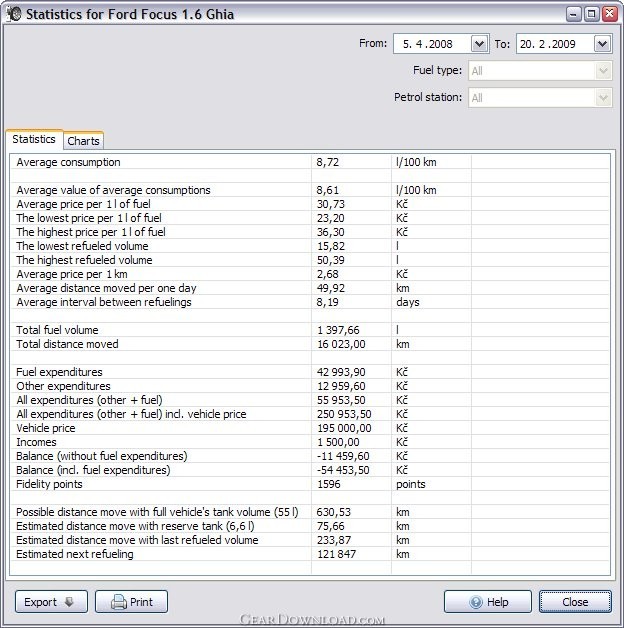
Task: Select the 'Total fuel volume' row
Action: coord(309,330)
